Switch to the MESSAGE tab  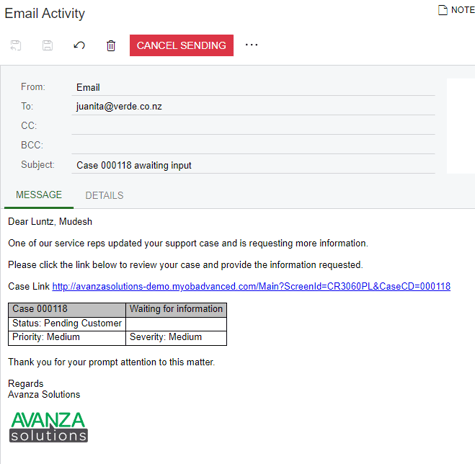point(39,195)
